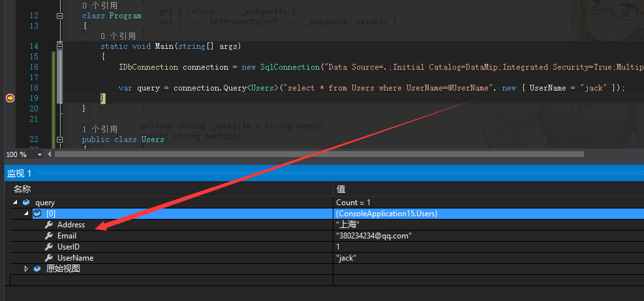Viewport: 644px width, 301px height.
Task: Click the 名称 column header
Action: coord(22,189)
